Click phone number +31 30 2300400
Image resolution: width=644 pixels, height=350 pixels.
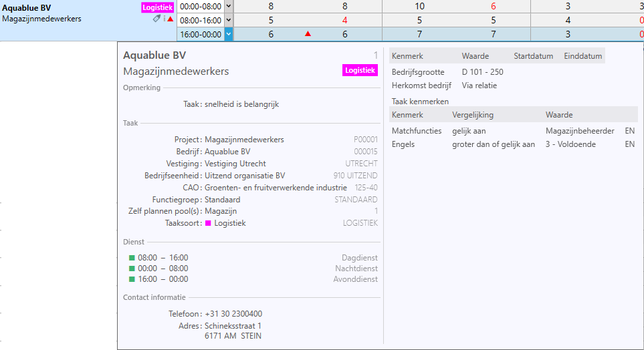[x=233, y=313]
